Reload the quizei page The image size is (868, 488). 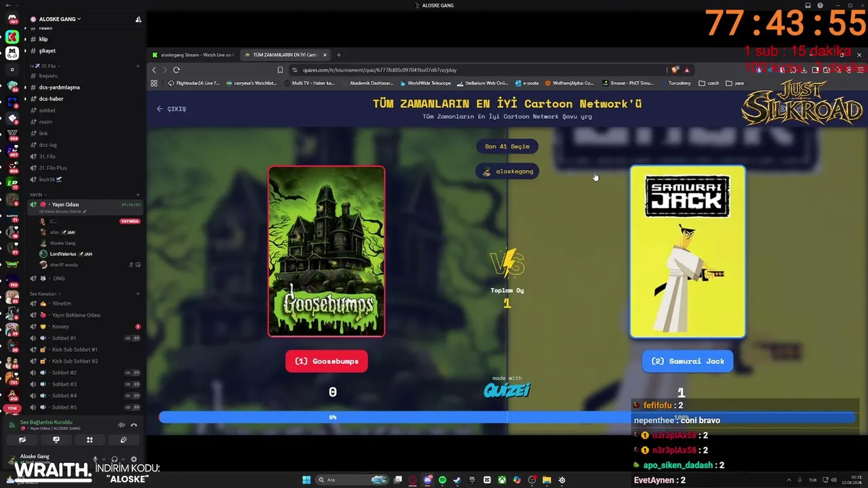click(176, 70)
